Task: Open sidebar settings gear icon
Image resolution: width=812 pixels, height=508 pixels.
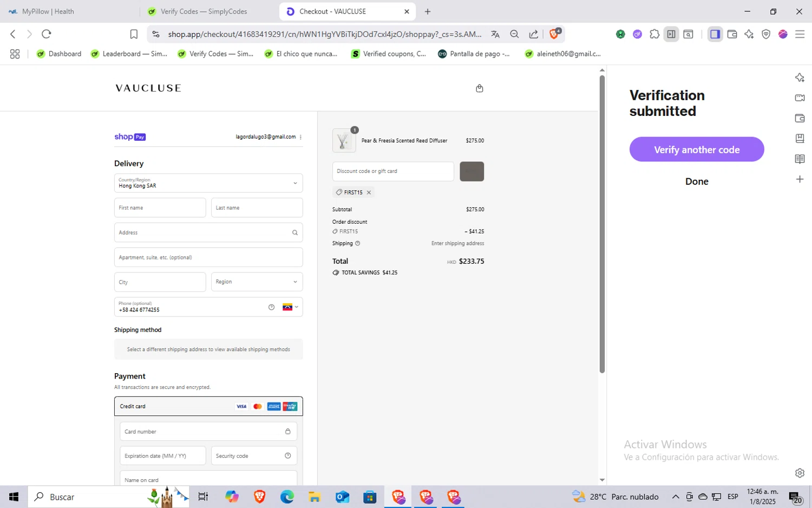Action: click(800, 473)
